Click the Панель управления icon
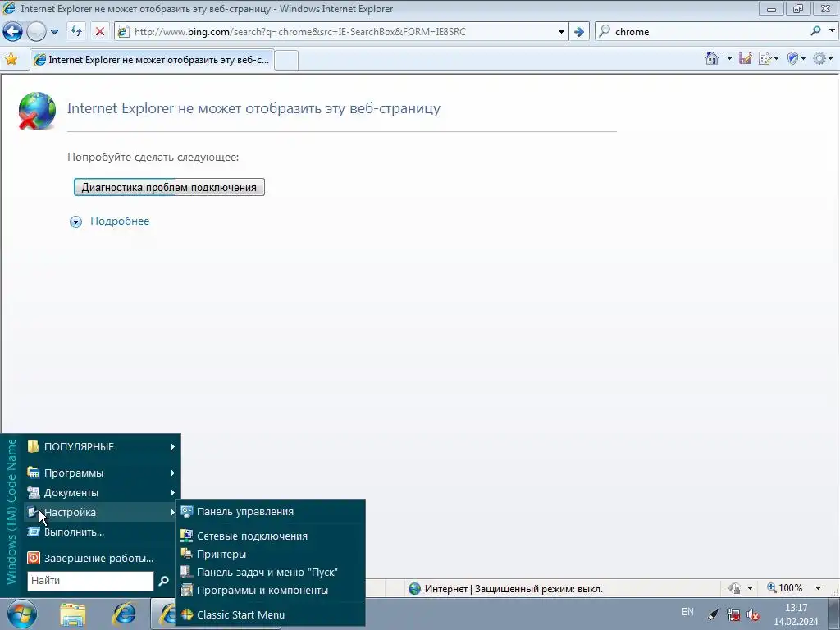 186,512
